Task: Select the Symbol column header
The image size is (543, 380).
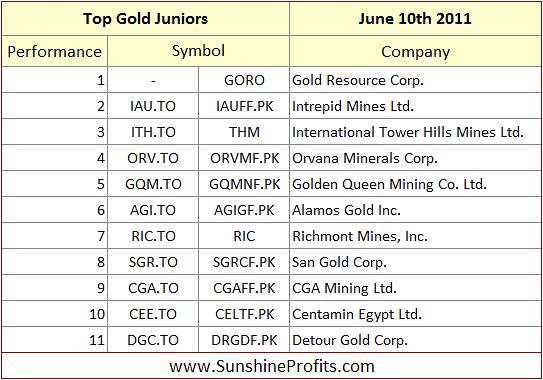Action: (x=198, y=51)
